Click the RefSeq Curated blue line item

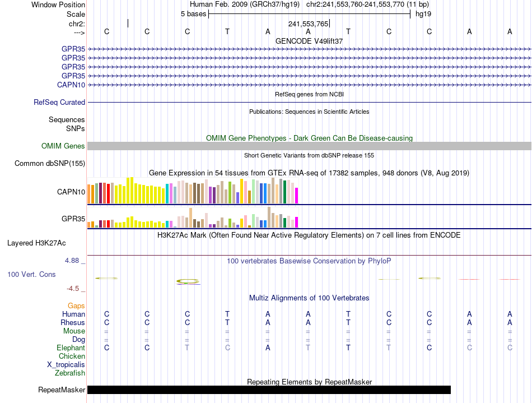point(309,102)
